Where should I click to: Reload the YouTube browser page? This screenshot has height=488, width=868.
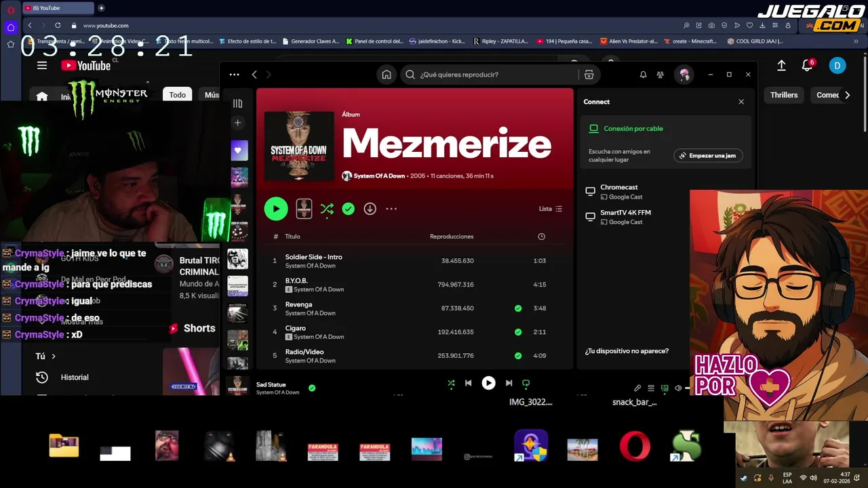pos(58,26)
